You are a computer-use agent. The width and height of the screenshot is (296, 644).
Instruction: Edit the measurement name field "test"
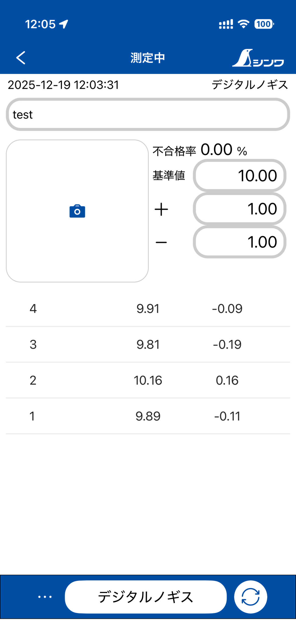click(x=148, y=114)
